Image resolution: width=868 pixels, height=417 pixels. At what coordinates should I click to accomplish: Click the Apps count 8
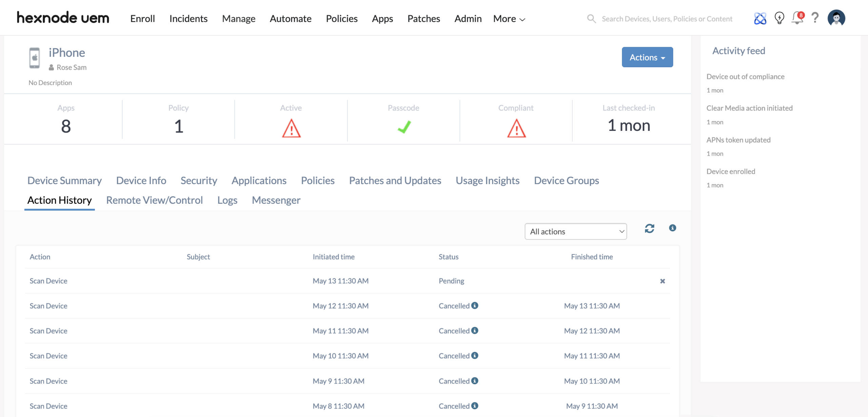pos(66,126)
